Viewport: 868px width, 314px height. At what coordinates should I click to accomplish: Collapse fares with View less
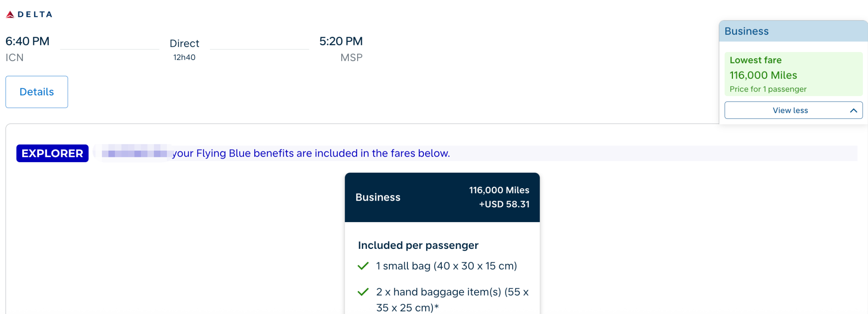793,110
